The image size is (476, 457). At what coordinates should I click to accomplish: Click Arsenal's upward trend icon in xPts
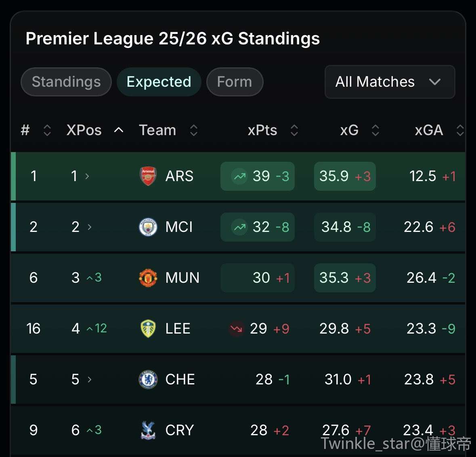(239, 176)
